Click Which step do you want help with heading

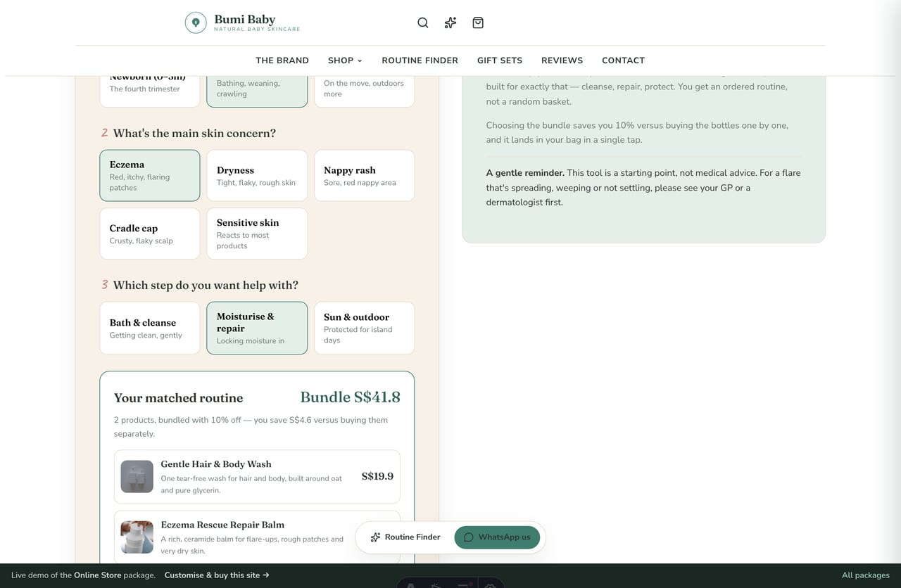coord(206,286)
